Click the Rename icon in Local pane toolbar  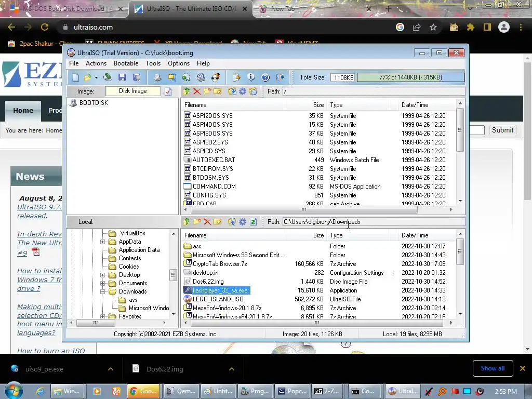(x=218, y=222)
